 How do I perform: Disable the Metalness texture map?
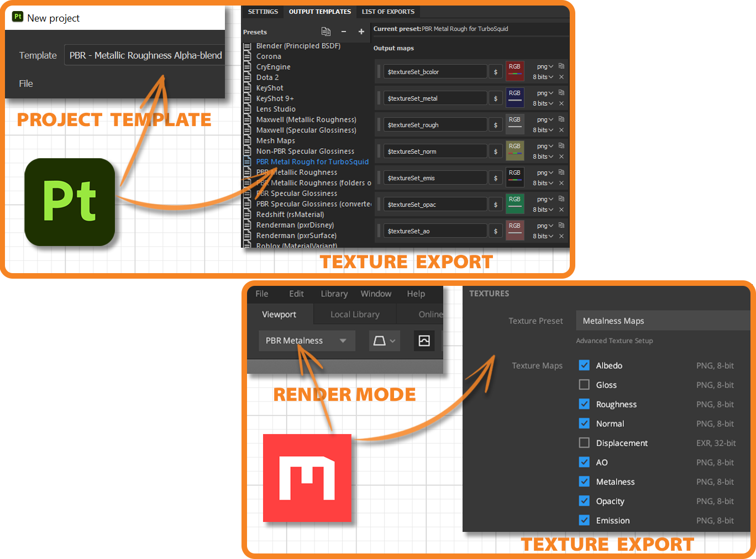click(x=584, y=481)
